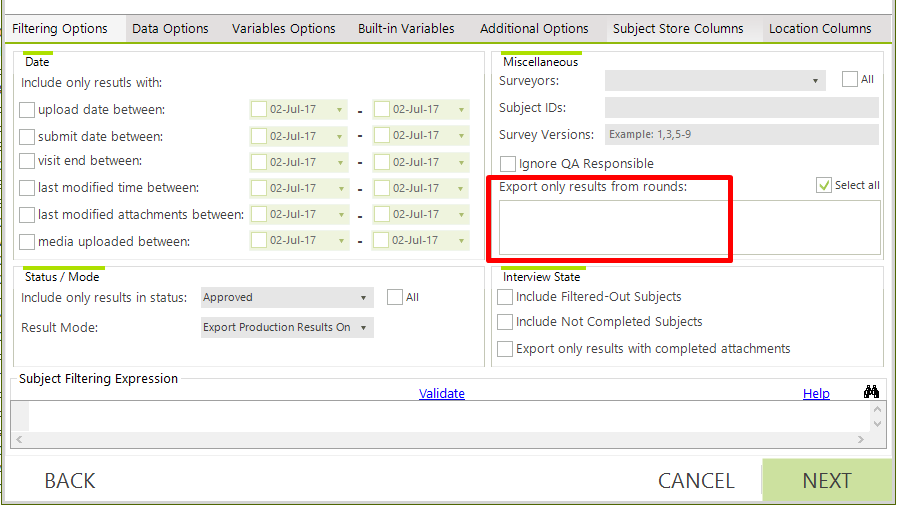898x505 pixels.
Task: Open media uploaded start date picker
Action: 341,240
